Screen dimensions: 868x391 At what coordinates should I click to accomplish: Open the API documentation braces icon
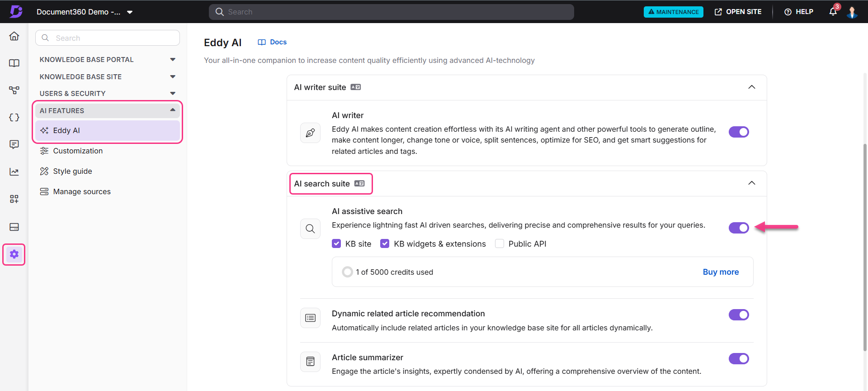point(14,118)
